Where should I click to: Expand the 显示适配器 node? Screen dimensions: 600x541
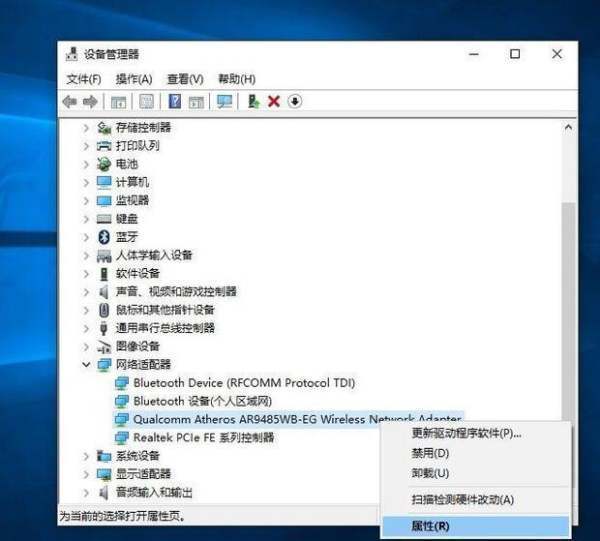(x=86, y=474)
